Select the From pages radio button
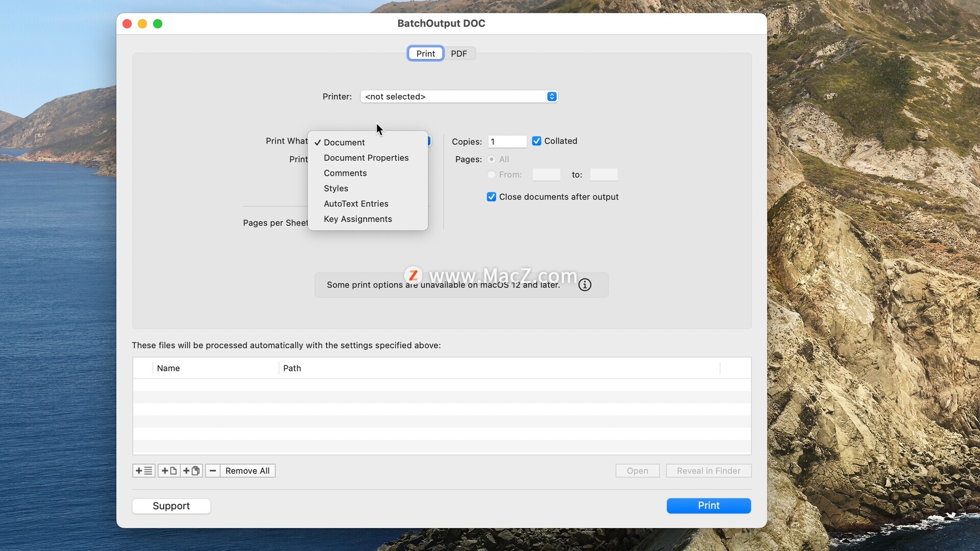 (x=492, y=174)
